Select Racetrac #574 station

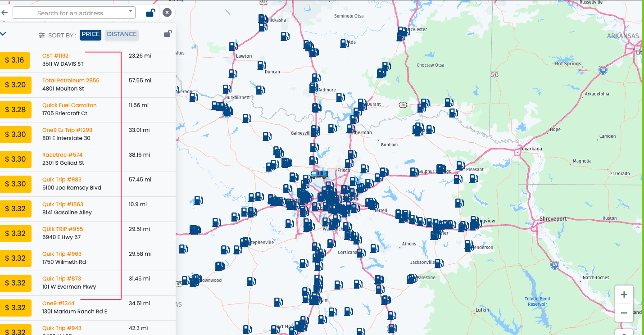pos(63,155)
